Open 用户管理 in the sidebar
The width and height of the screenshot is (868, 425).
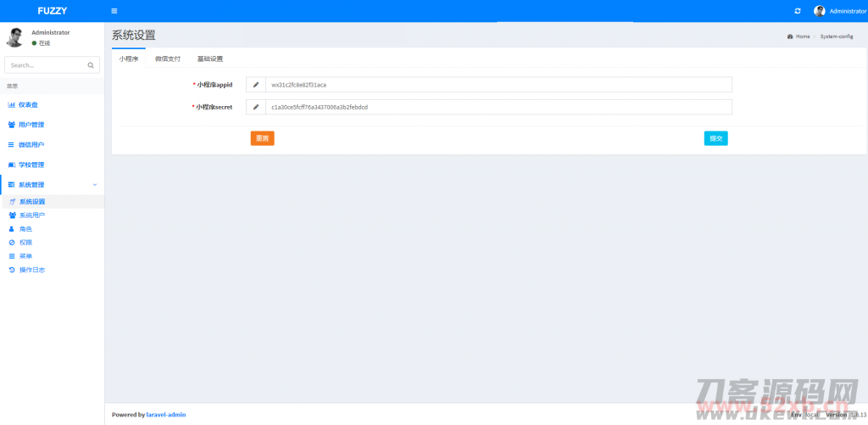pyautogui.click(x=31, y=125)
